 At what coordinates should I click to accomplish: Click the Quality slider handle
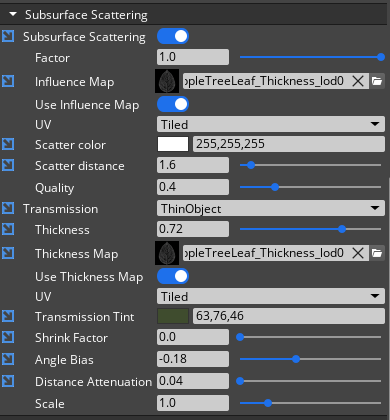(275, 187)
